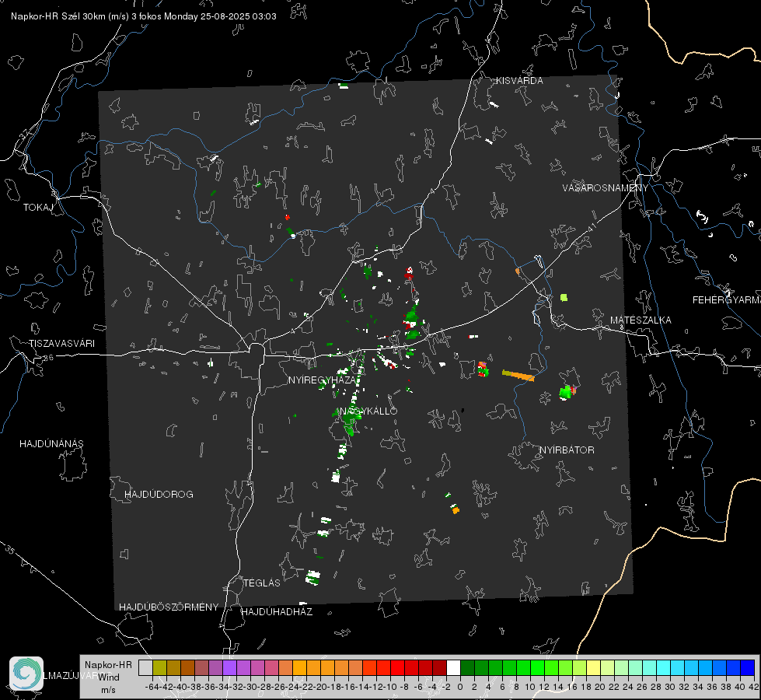Select the MÁTÉSZALKA city label

click(641, 320)
